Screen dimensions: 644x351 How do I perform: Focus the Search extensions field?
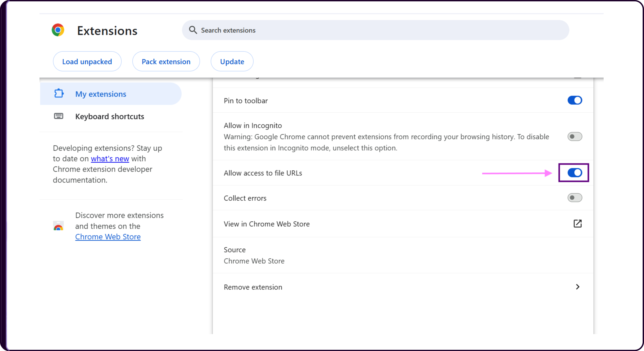(x=375, y=30)
